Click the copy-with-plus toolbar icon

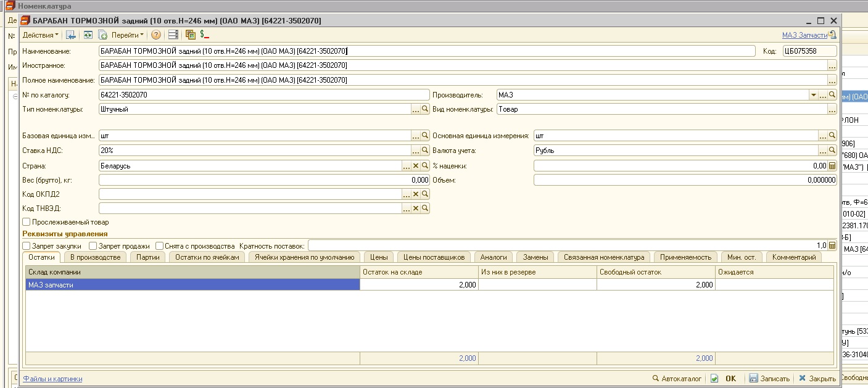point(102,35)
